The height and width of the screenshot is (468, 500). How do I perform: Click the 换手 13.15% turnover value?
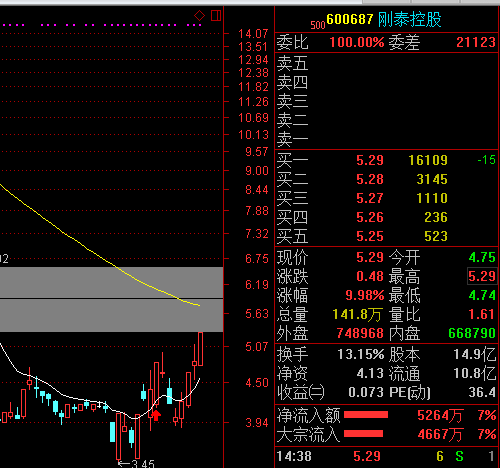point(361,354)
